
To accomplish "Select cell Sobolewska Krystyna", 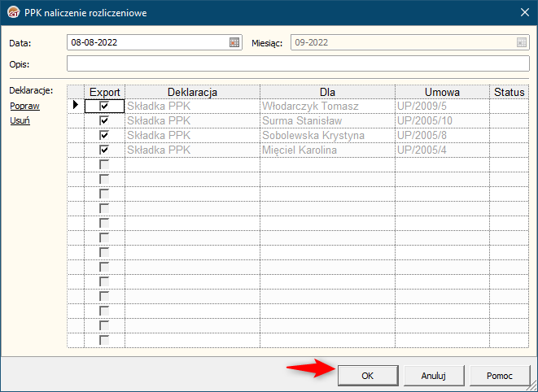I will coord(327,136).
